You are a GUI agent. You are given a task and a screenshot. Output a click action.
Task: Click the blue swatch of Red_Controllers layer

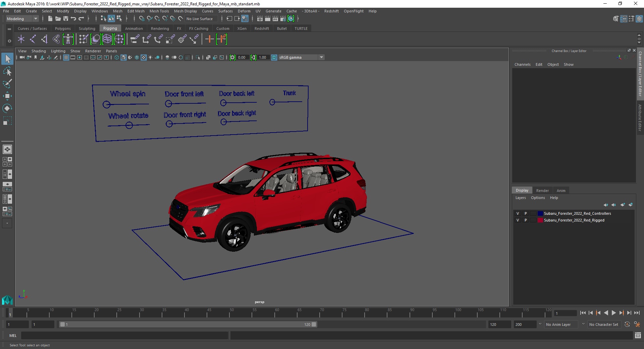540,213
